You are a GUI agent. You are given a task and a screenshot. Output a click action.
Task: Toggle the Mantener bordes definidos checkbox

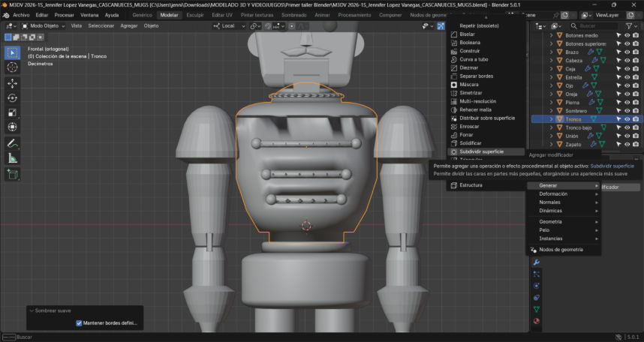(80, 323)
